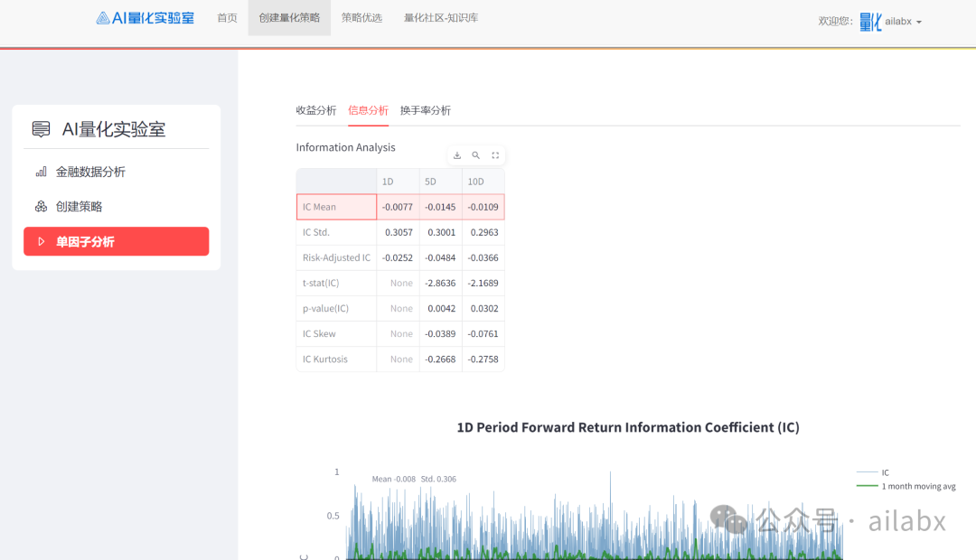The image size is (976, 560).
Task: Click the 1D Period Forward Return chart title
Action: 628,427
